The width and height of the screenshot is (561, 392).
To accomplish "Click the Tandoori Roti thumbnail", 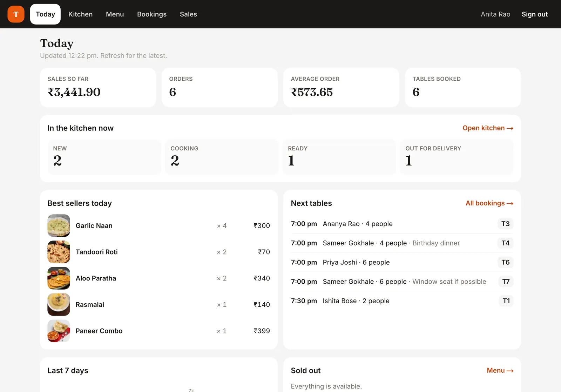I will (x=59, y=252).
